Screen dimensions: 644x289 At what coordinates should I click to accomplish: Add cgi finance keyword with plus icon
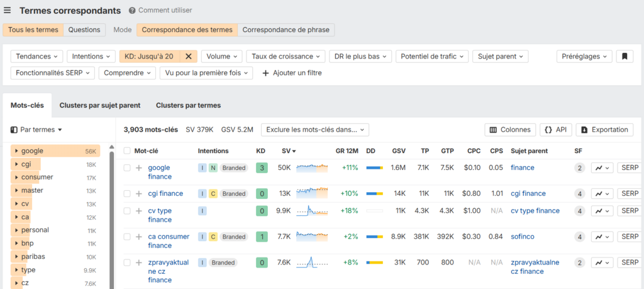[139, 193]
